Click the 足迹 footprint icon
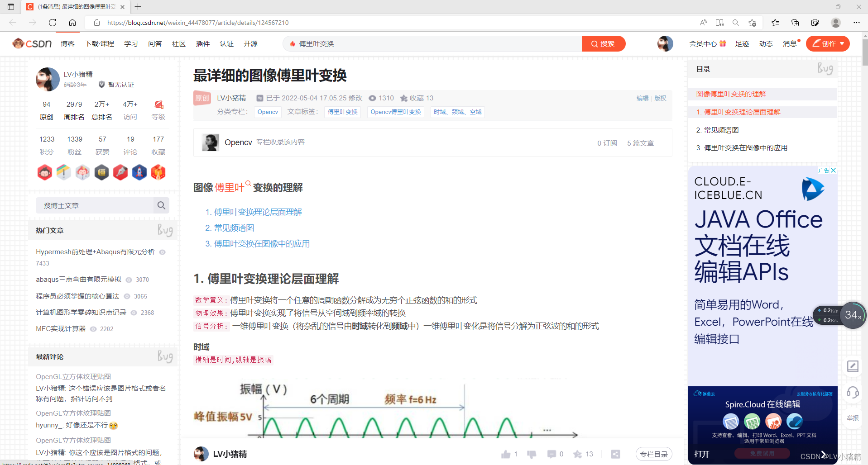This screenshot has height=465, width=868. pyautogui.click(x=742, y=43)
